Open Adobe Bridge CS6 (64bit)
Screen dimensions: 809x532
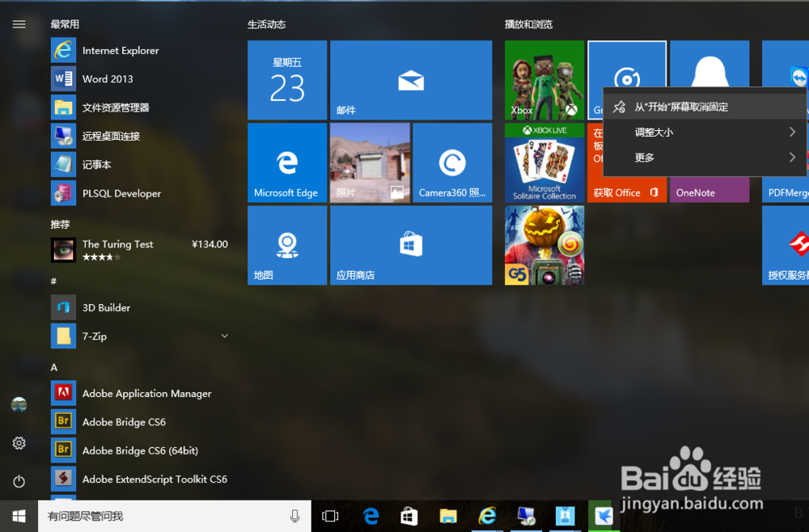coord(139,450)
